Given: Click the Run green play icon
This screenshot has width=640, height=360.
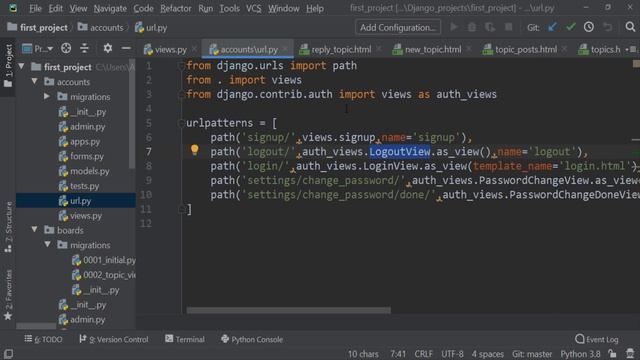Looking at the screenshot, I should (x=453, y=27).
